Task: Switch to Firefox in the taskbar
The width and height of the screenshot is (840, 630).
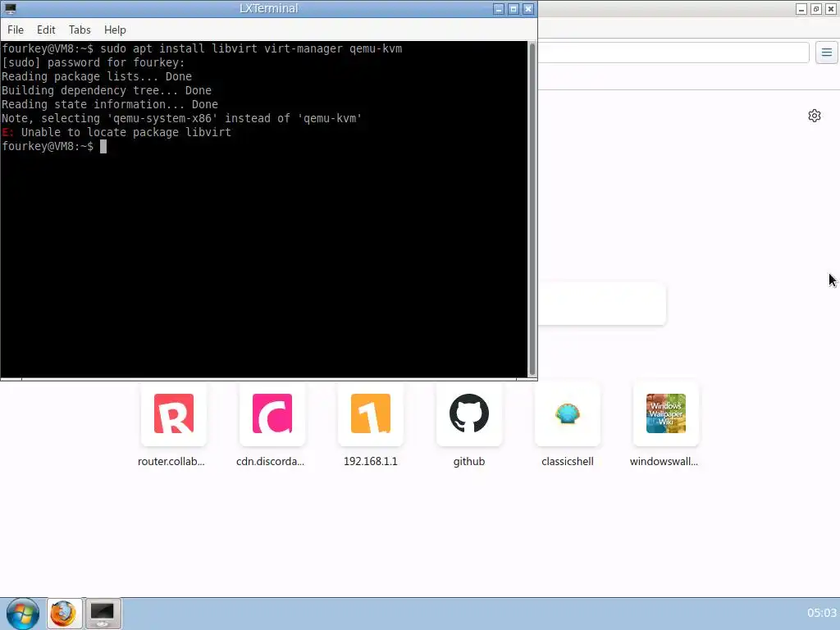Action: pyautogui.click(x=64, y=614)
